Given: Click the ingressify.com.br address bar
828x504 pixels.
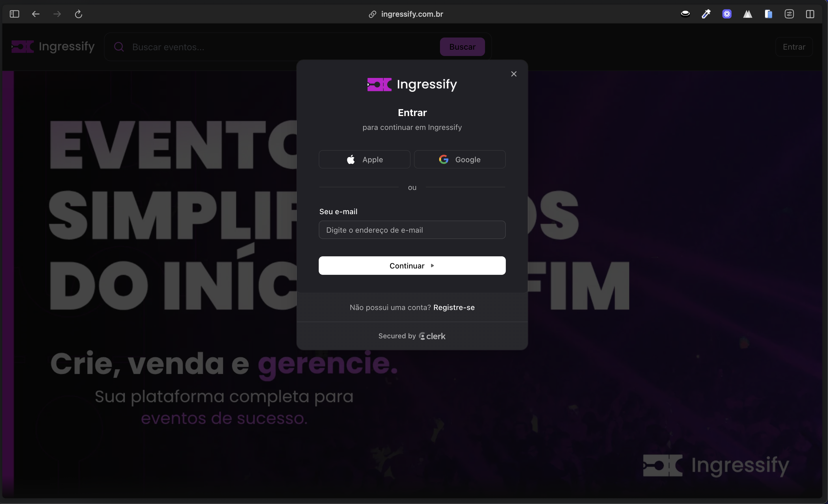Looking at the screenshot, I should pos(412,14).
